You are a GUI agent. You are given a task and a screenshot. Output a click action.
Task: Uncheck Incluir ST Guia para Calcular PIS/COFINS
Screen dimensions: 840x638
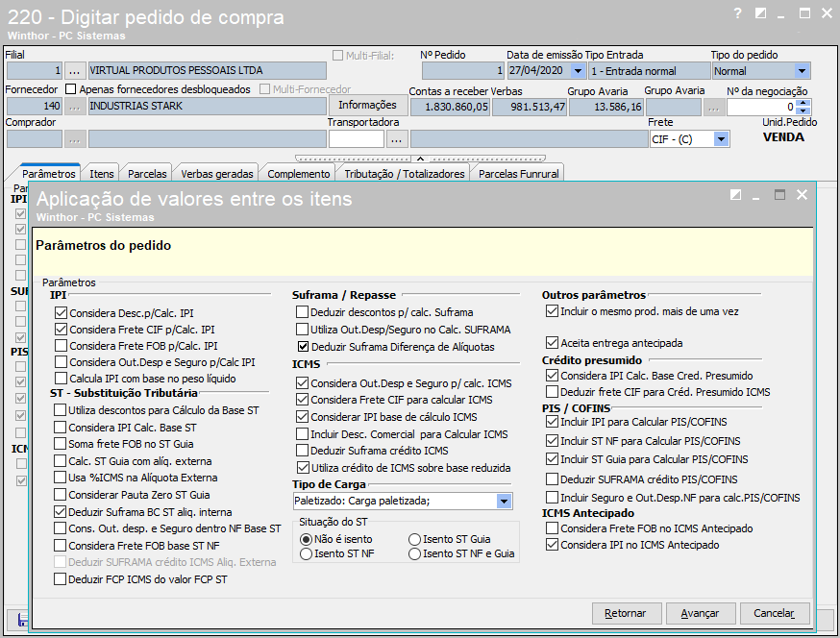pyautogui.click(x=552, y=459)
